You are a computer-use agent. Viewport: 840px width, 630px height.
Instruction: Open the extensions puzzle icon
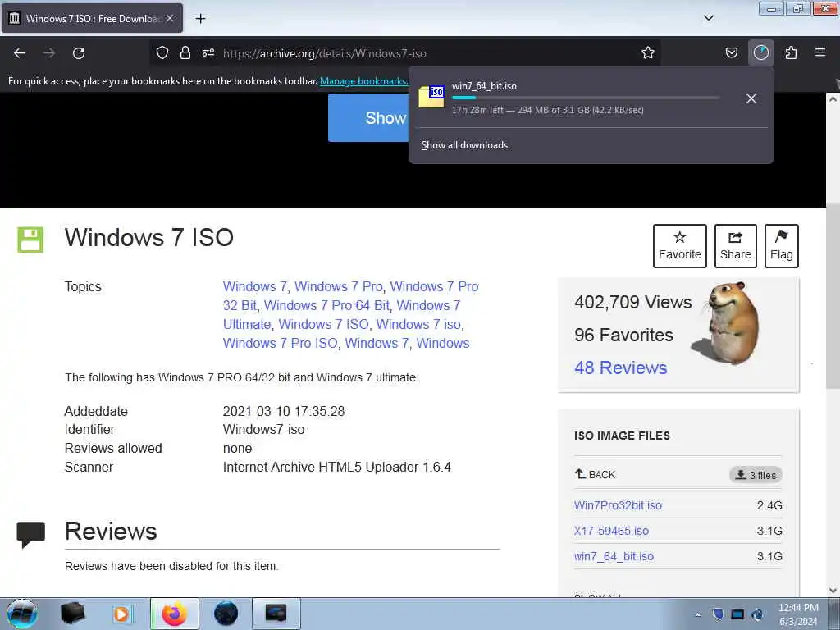(791, 52)
